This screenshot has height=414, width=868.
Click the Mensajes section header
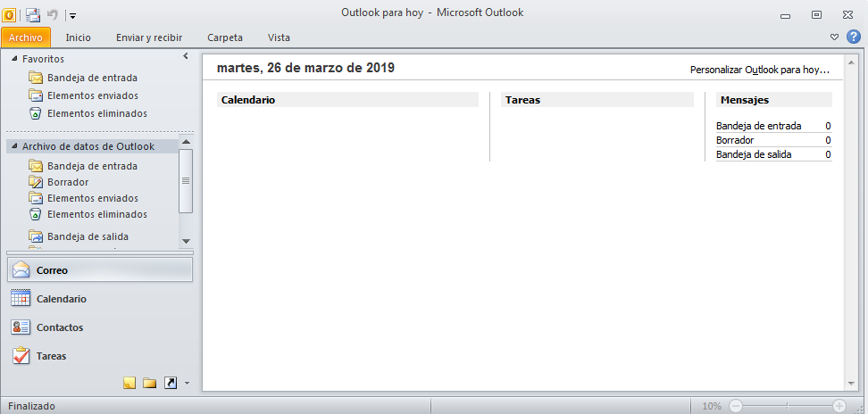click(x=774, y=100)
